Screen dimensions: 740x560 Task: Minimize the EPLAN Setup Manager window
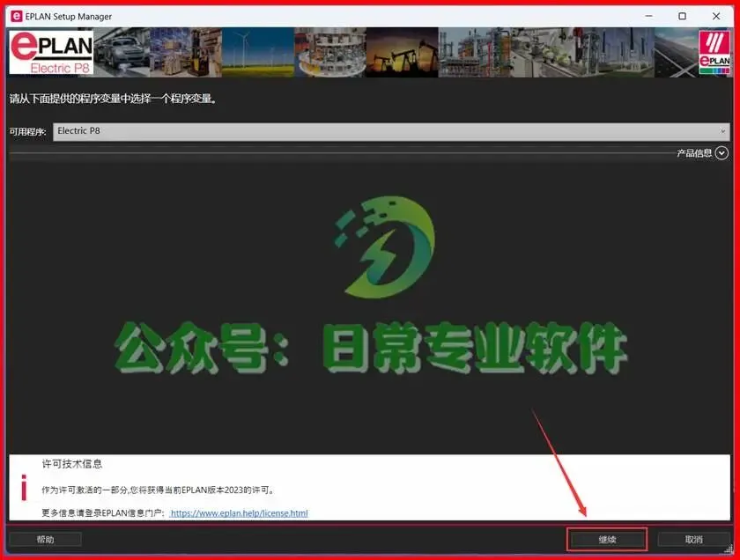coord(649,16)
